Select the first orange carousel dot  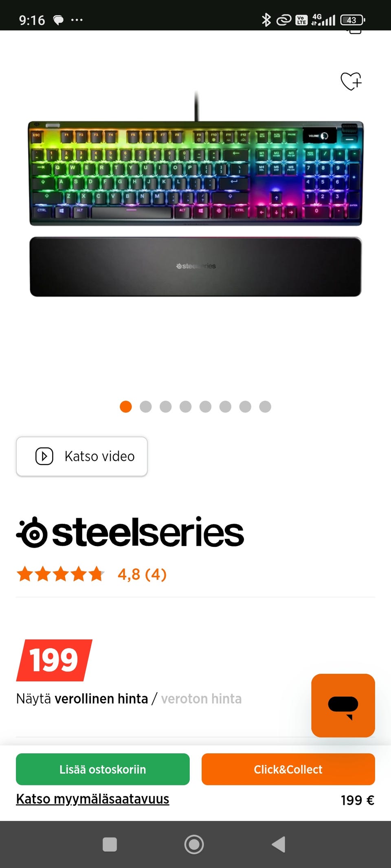[126, 407]
